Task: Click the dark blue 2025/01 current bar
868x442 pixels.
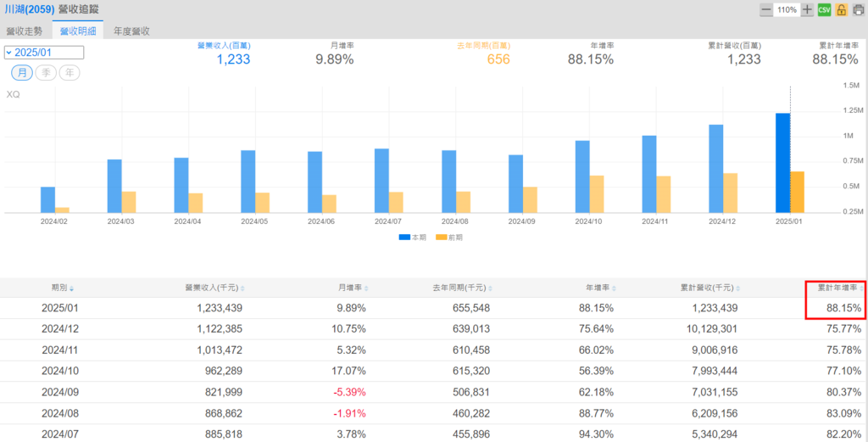Action: tap(782, 163)
